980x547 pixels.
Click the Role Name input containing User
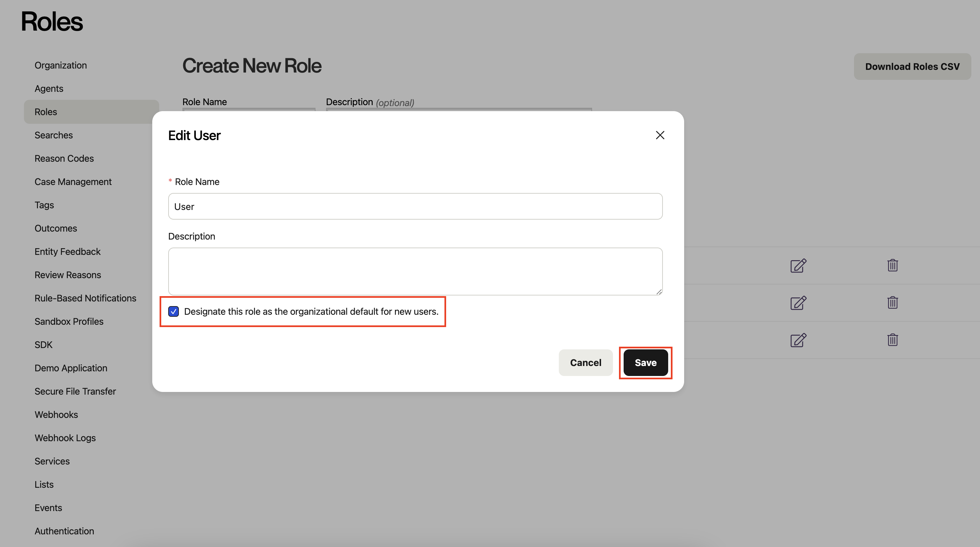[x=415, y=206]
